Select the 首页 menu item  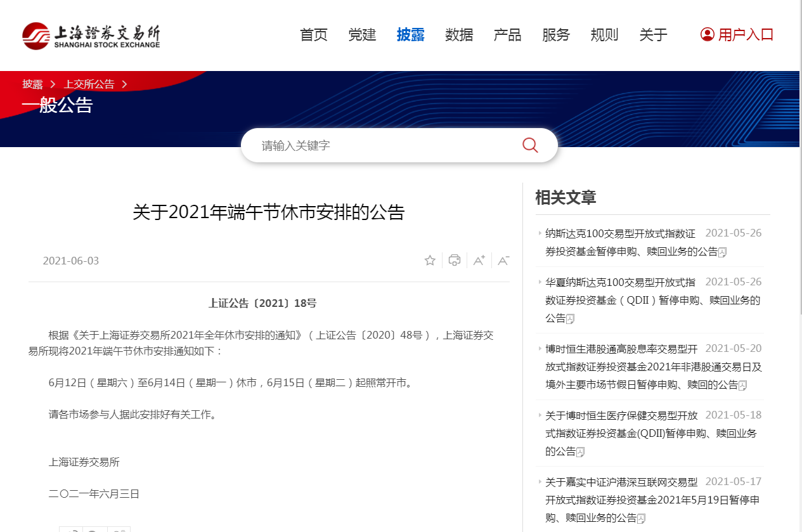pyautogui.click(x=313, y=35)
